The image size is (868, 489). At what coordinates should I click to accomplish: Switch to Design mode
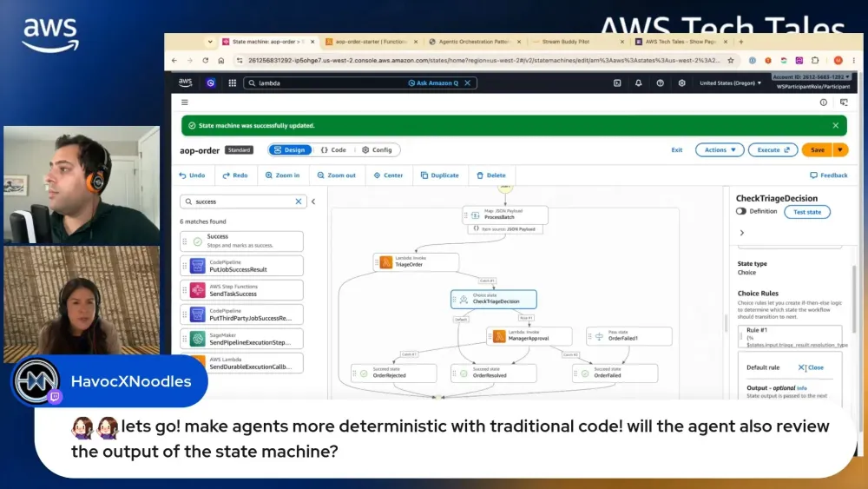(290, 150)
